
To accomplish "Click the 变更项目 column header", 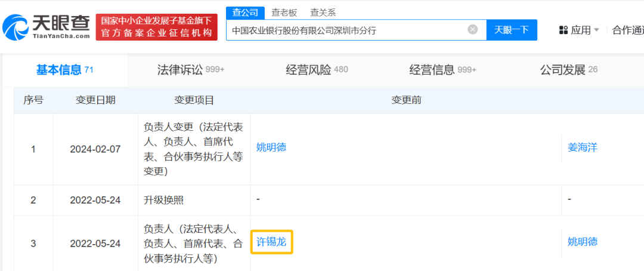I will pyautogui.click(x=194, y=100).
